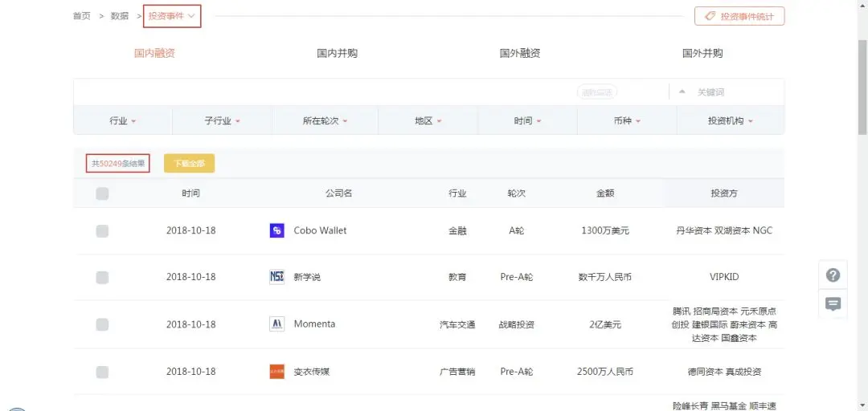868x411 pixels.
Task: Open the 币种 filter dropdown
Action: pyautogui.click(x=627, y=120)
